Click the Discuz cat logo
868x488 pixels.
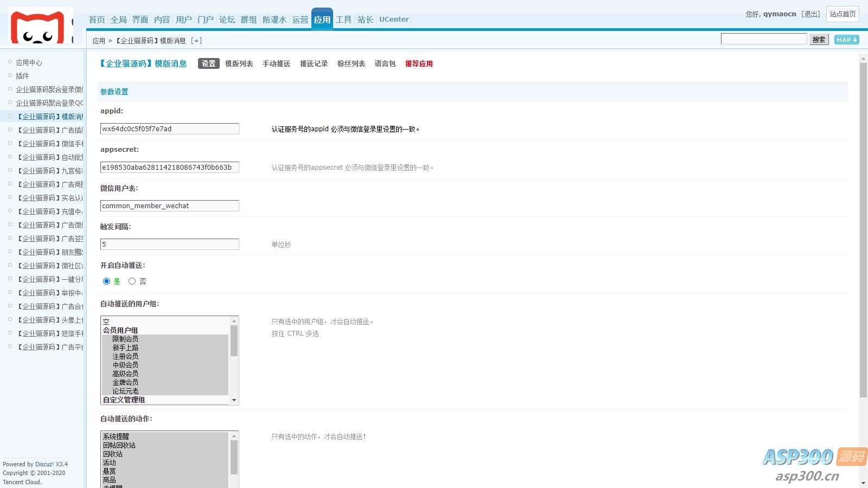point(38,24)
